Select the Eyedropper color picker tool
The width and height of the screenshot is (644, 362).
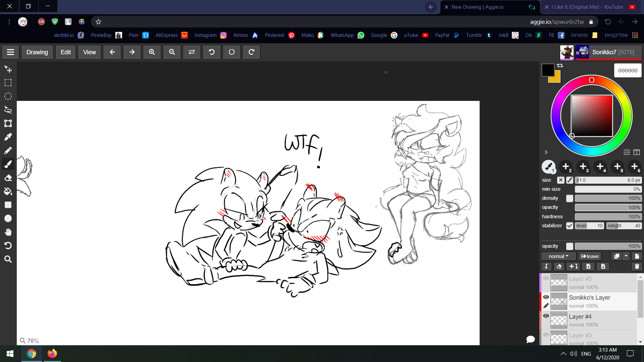[x=8, y=137]
